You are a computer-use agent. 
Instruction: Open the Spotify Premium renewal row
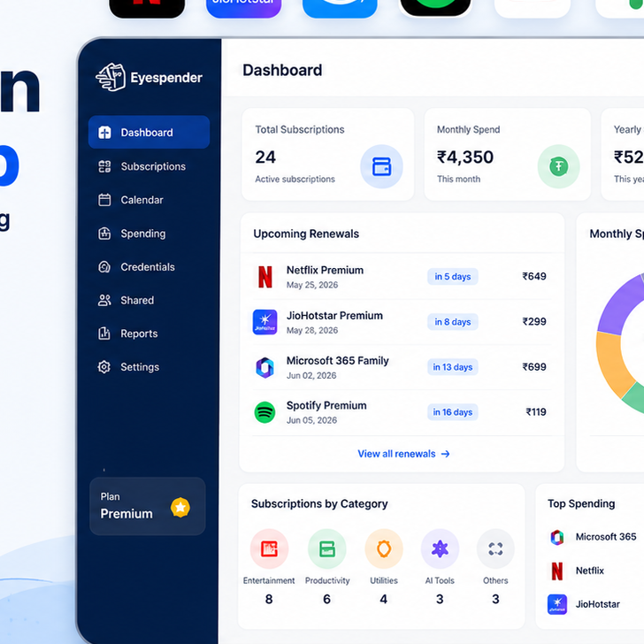pos(402,412)
